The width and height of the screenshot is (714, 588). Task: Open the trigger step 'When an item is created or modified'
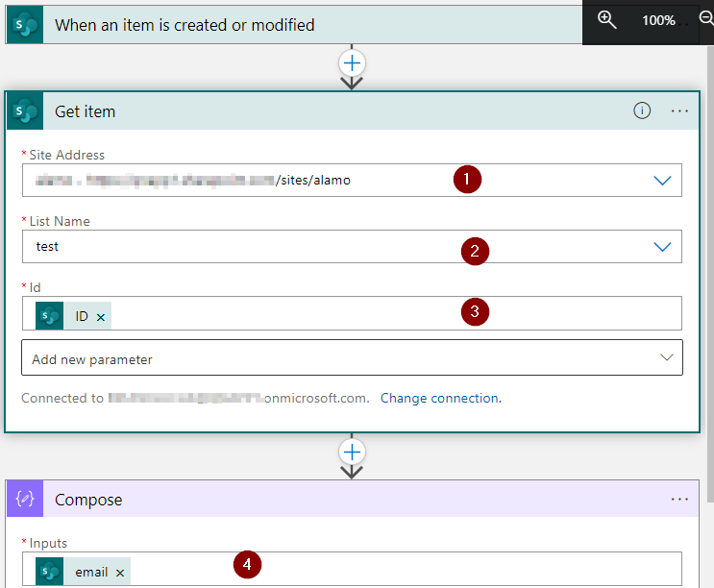pyautogui.click(x=294, y=25)
